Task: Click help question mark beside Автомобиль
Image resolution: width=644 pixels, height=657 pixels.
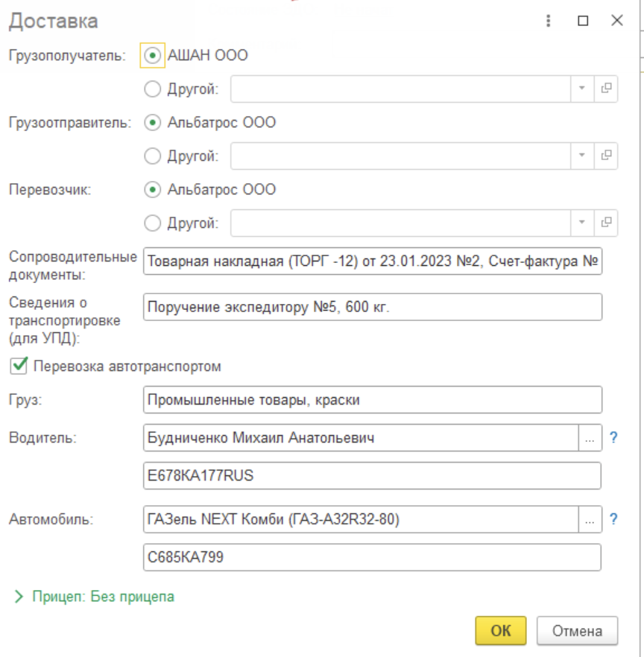Action: click(613, 520)
